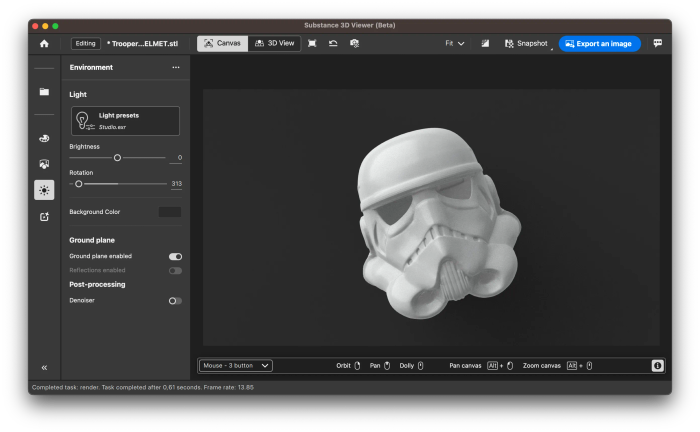This screenshot has width=700, height=432.
Task: Click the Pan mouse hint
Action: click(x=380, y=366)
